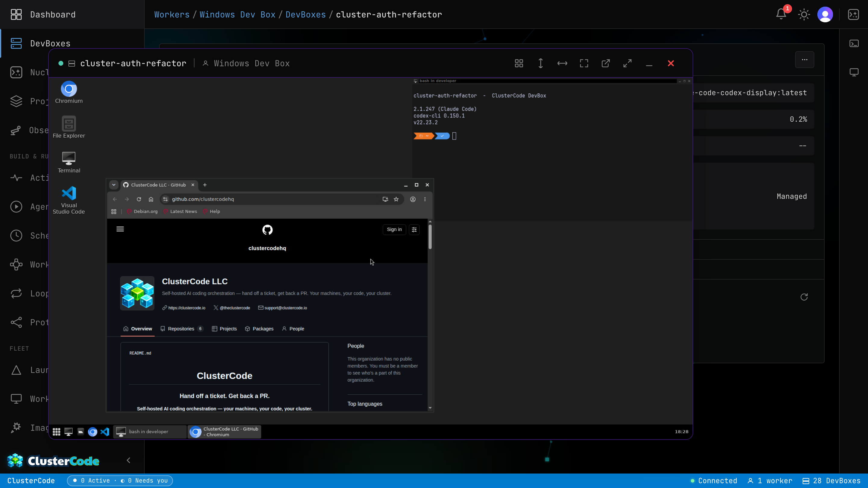The height and width of the screenshot is (488, 868).
Task: Bookmark this page with the star
Action: pyautogui.click(x=396, y=199)
